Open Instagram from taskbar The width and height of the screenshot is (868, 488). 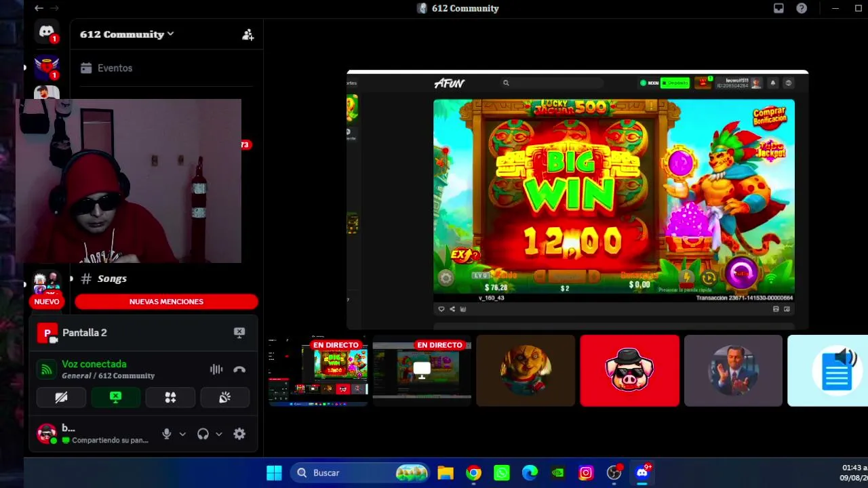(586, 472)
